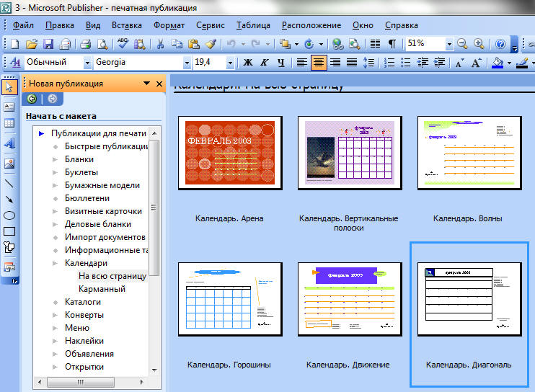
Task: Click the Paste clipboard icon
Action: [x=193, y=44]
